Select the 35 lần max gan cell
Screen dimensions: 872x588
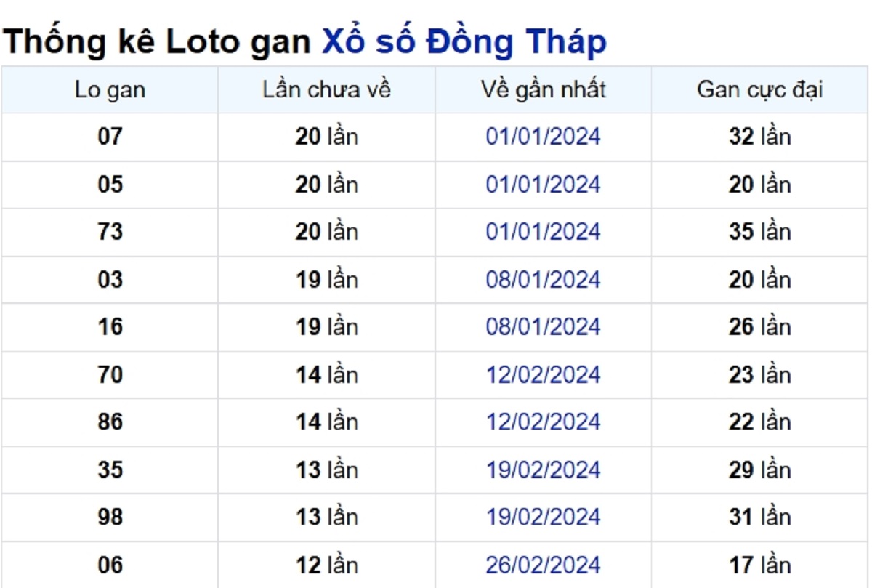[759, 232]
